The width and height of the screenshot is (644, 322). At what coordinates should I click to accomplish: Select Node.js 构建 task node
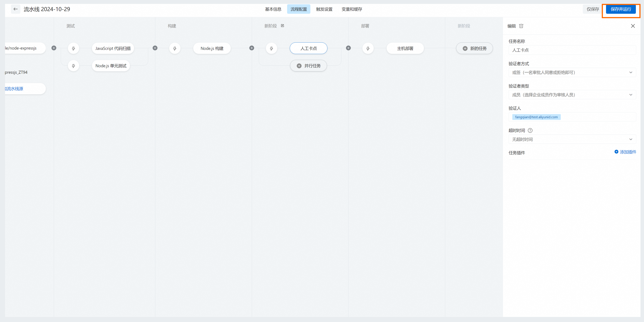tap(212, 48)
